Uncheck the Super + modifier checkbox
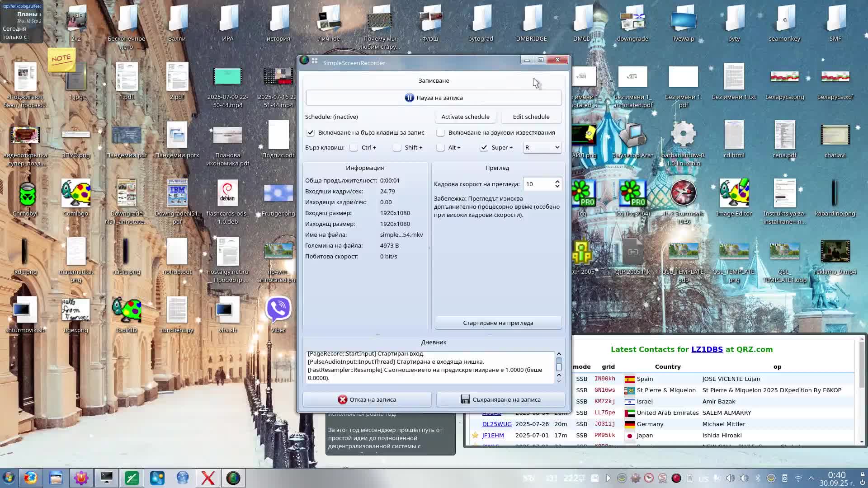Screen dimensions: 868x488 (484, 147)
